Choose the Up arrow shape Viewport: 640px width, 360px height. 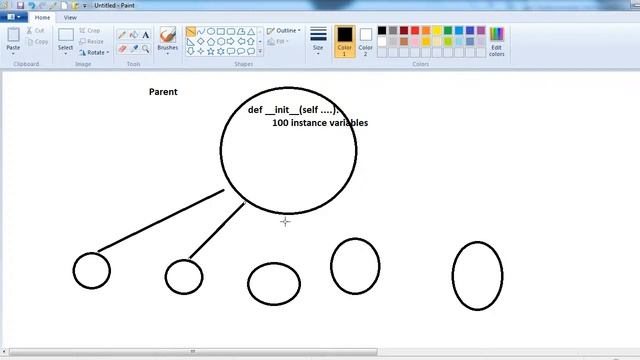pos(251,42)
